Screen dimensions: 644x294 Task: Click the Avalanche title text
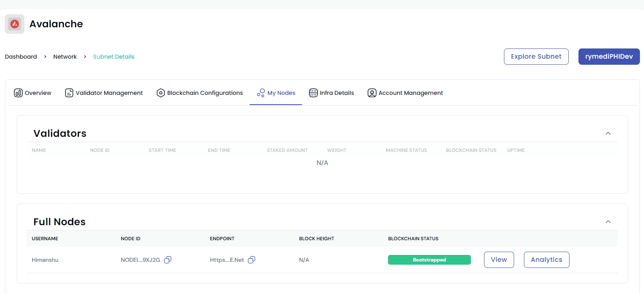click(56, 24)
